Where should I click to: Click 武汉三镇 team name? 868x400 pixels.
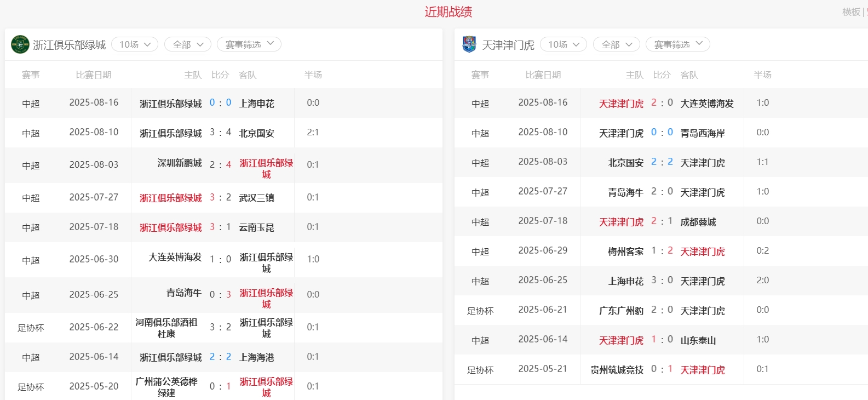tap(256, 198)
